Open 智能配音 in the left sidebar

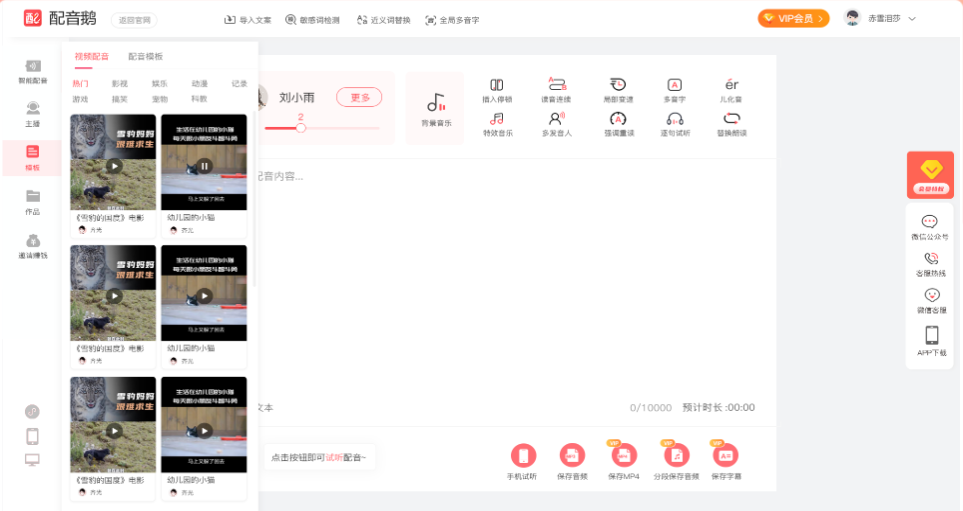click(33, 71)
